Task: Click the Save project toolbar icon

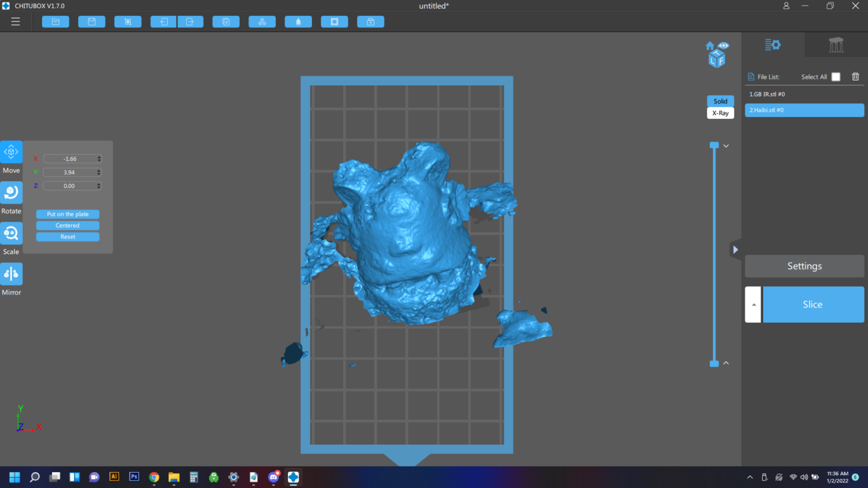Action: pos(92,22)
